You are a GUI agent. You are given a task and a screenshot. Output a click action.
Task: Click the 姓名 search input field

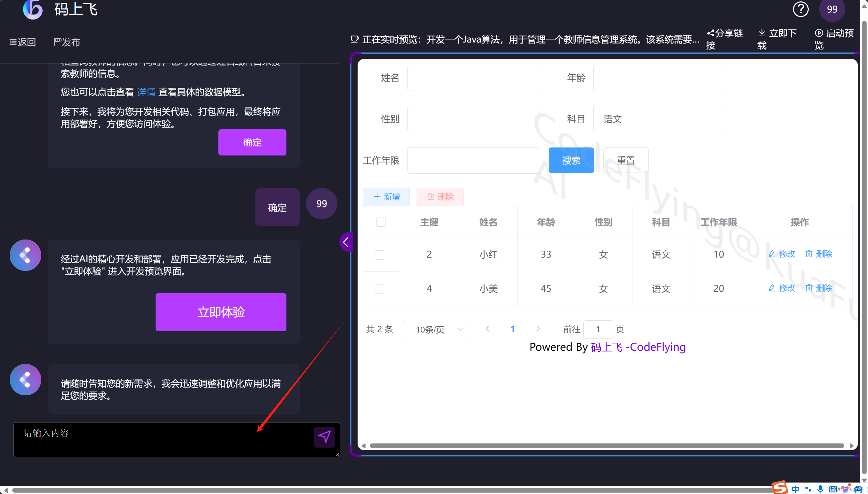point(473,78)
